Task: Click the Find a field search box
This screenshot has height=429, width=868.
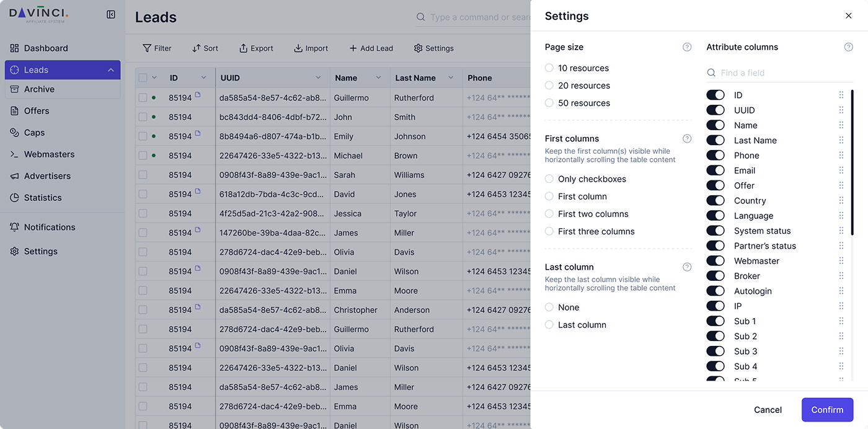Action: [x=781, y=73]
